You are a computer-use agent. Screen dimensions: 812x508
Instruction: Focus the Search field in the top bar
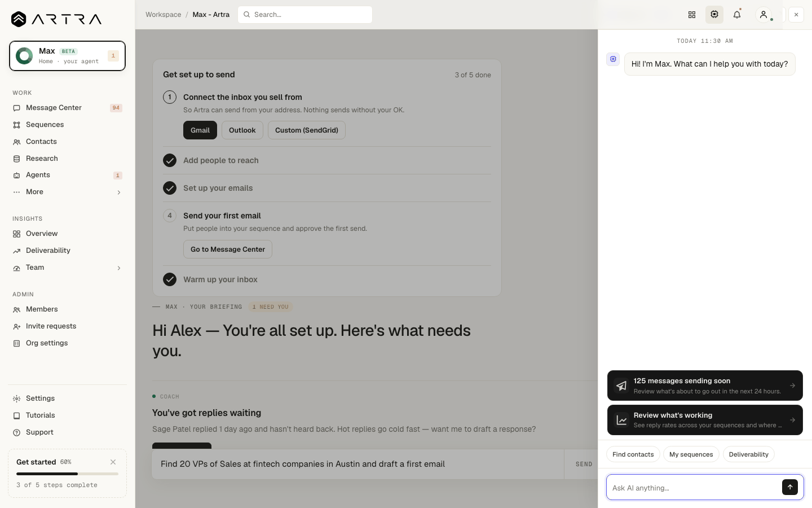[305, 15]
